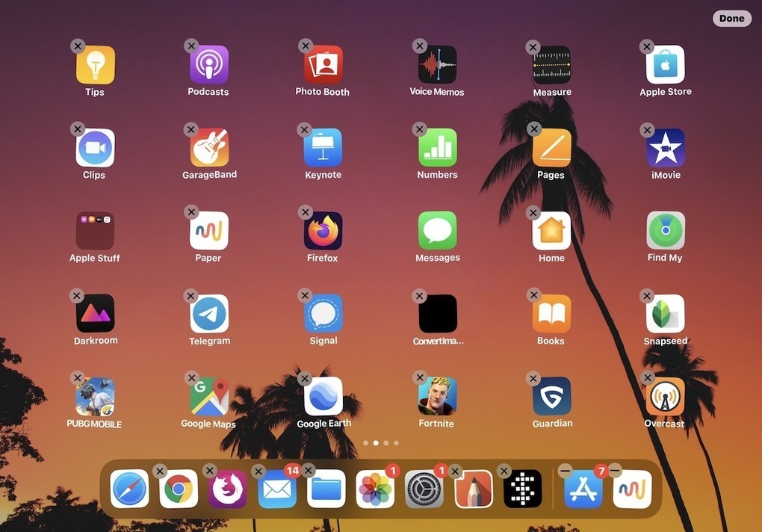The image size is (762, 532).
Task: Remove Podcasts using its X badge
Action: (191, 46)
